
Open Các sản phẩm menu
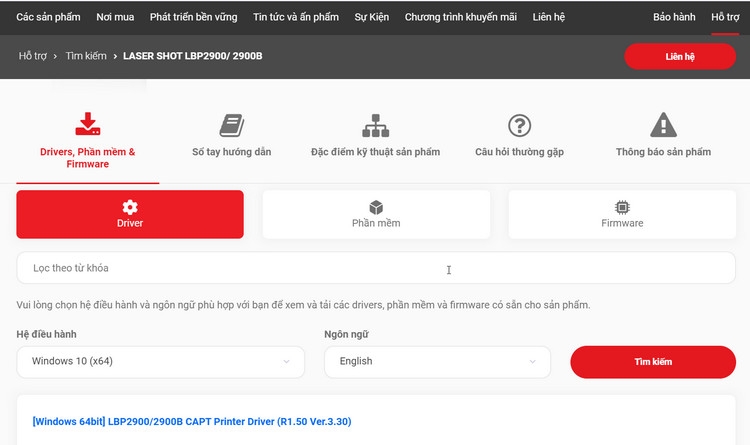coord(48,17)
